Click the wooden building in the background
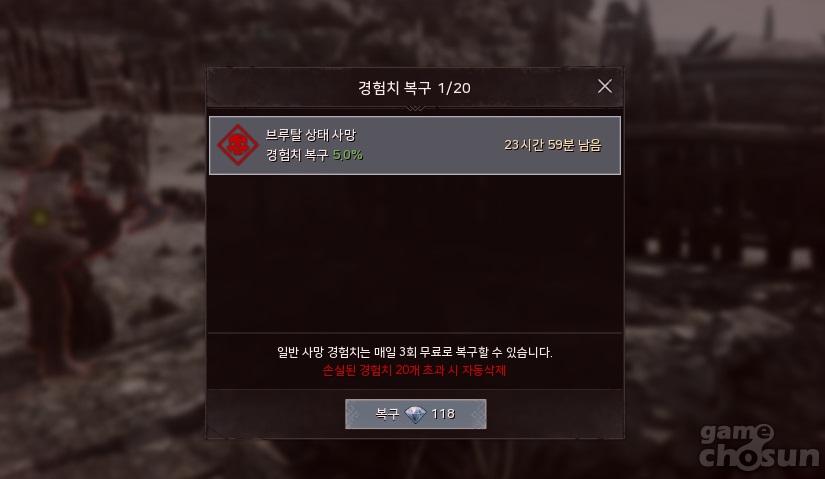This screenshot has height=479, width=825. click(x=726, y=158)
